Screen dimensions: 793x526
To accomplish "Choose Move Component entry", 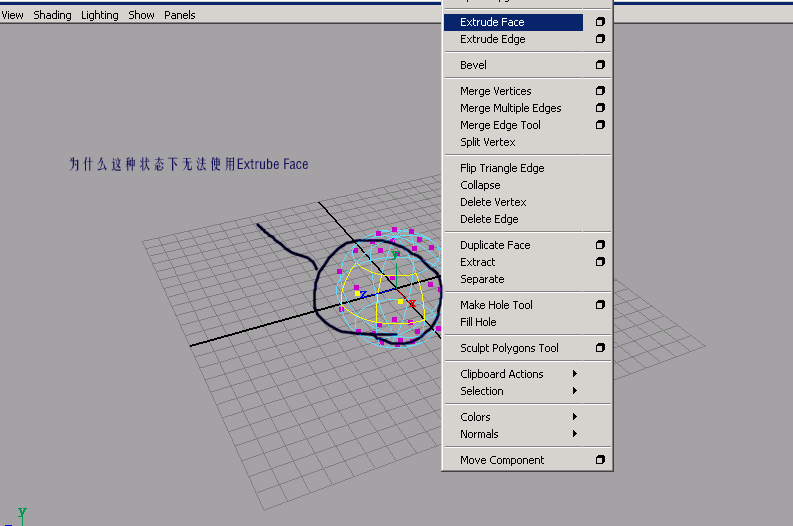I will [513, 460].
